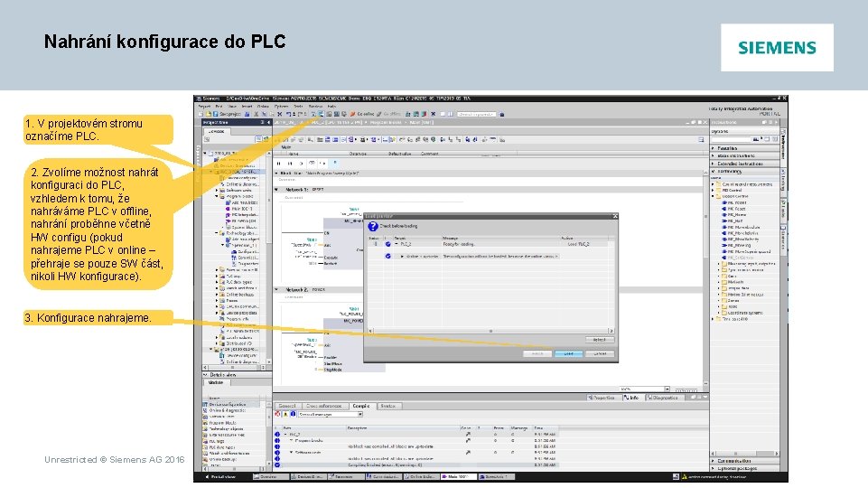Open the Help menu
Screen dimensions: 868x488
point(331,107)
